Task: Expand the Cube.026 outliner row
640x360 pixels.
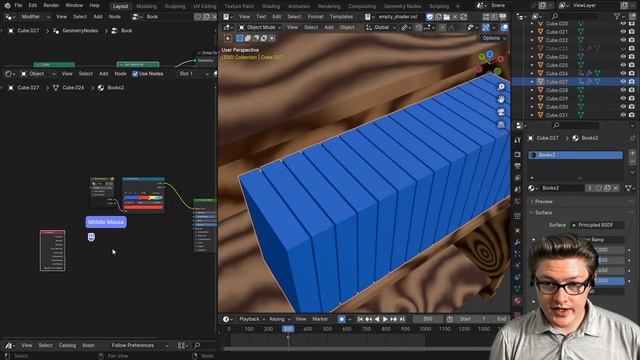Action: tap(532, 73)
